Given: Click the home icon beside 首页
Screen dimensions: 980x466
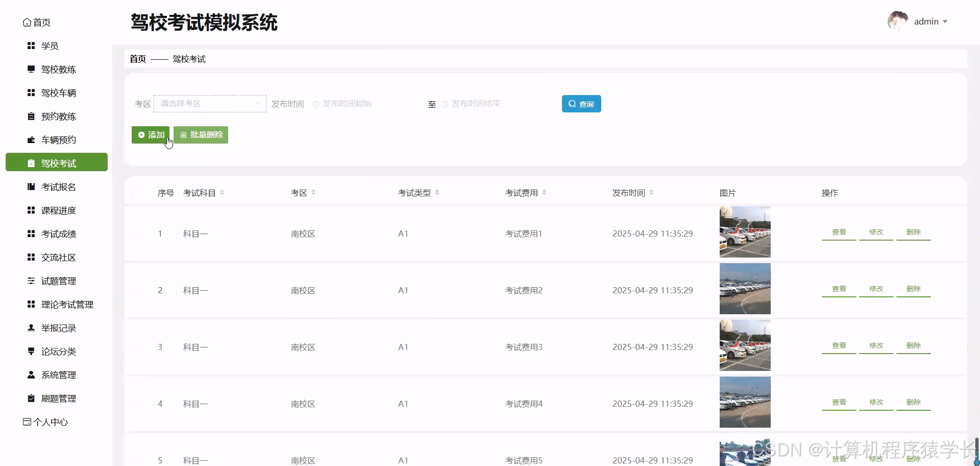Looking at the screenshot, I should [28, 22].
